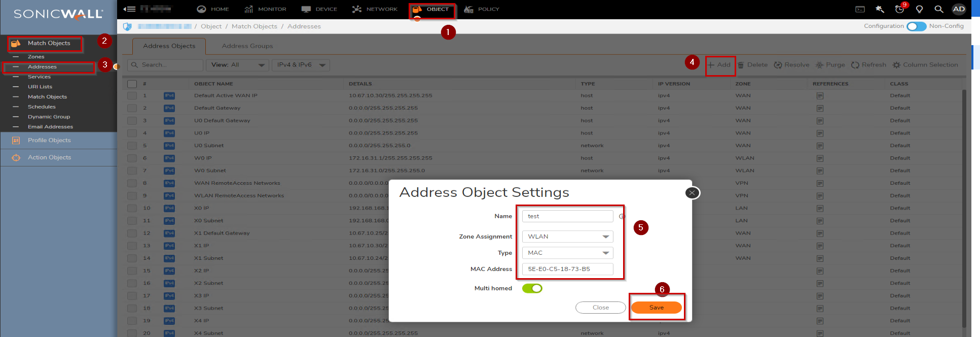Open the Zone Assignment dropdown

(567, 237)
